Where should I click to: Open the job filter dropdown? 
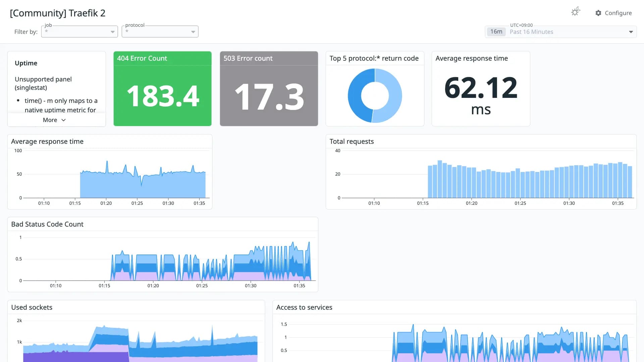click(79, 32)
